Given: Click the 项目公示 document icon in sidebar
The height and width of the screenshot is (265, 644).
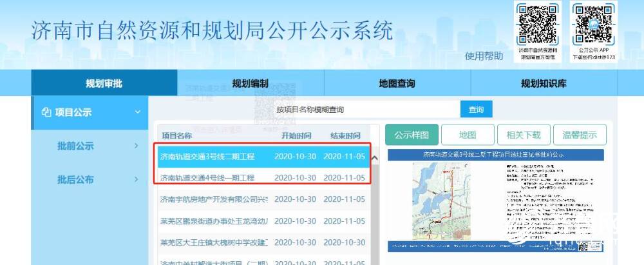Looking at the screenshot, I should tap(46, 112).
